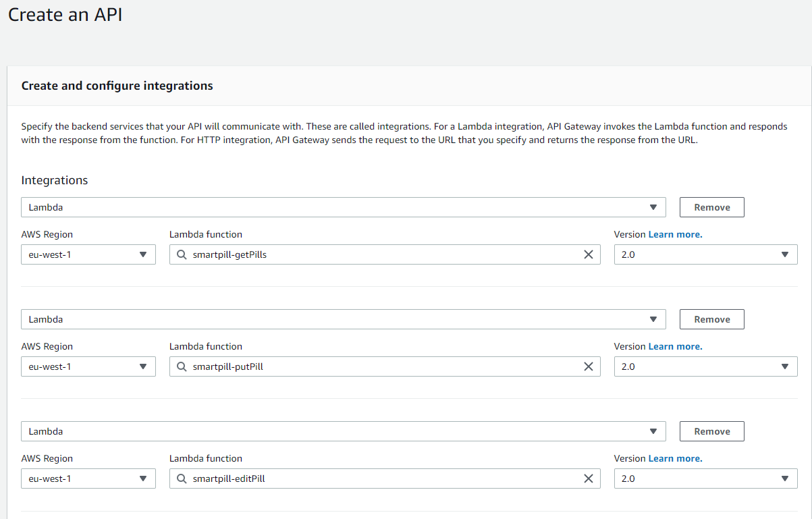The width and height of the screenshot is (812, 519).
Task: Remove the smartpill-getPills integration
Action: 711,207
